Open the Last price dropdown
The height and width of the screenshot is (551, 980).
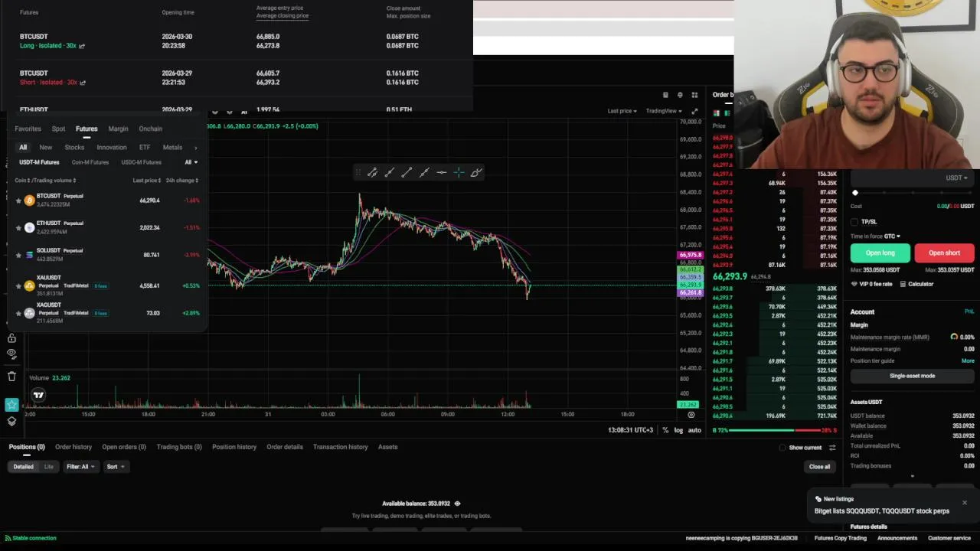tap(622, 111)
